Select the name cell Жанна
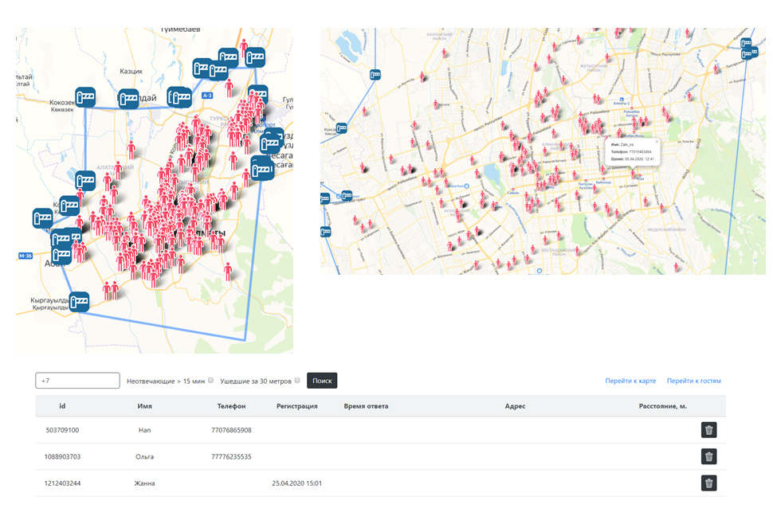 click(x=144, y=483)
